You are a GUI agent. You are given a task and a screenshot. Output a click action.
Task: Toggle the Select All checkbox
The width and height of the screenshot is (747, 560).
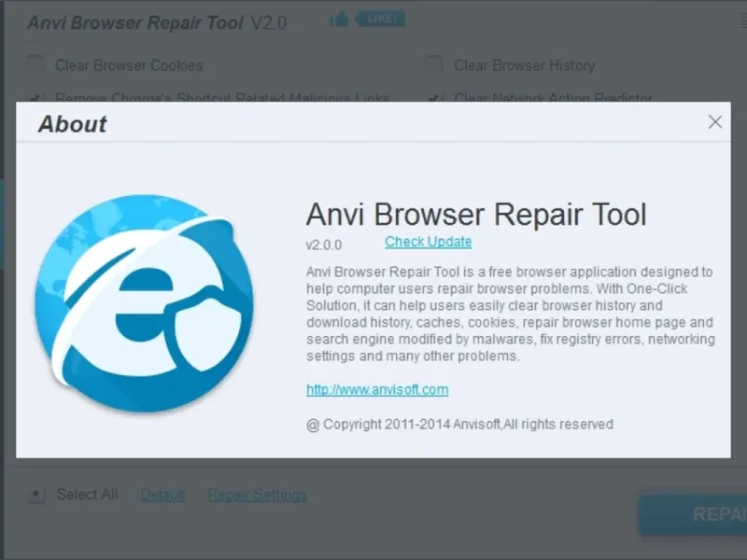[36, 495]
